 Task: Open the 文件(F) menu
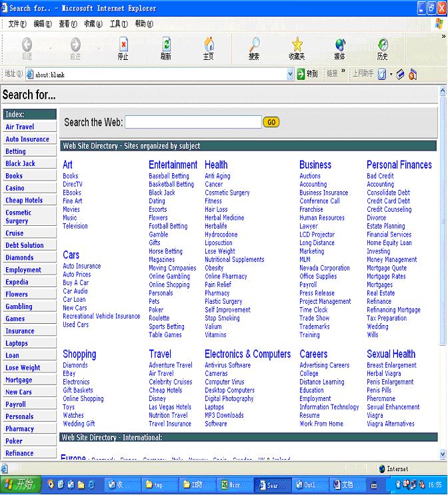17,24
